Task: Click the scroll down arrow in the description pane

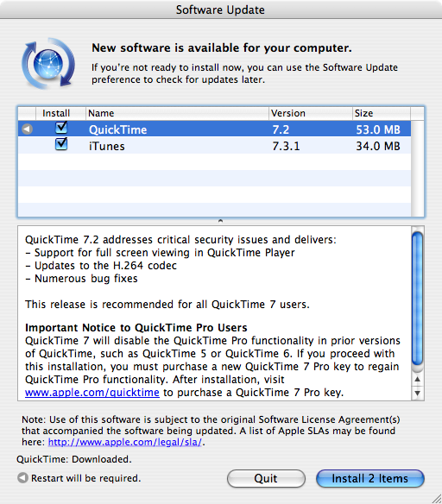Action: pos(418,394)
